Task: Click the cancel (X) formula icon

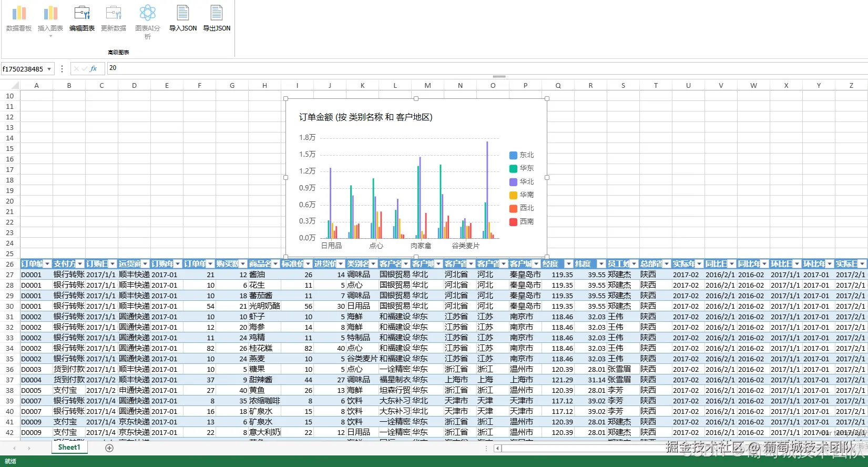Action: click(77, 68)
